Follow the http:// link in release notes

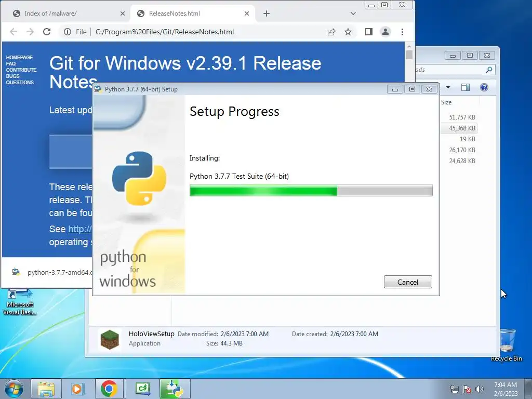pos(80,229)
